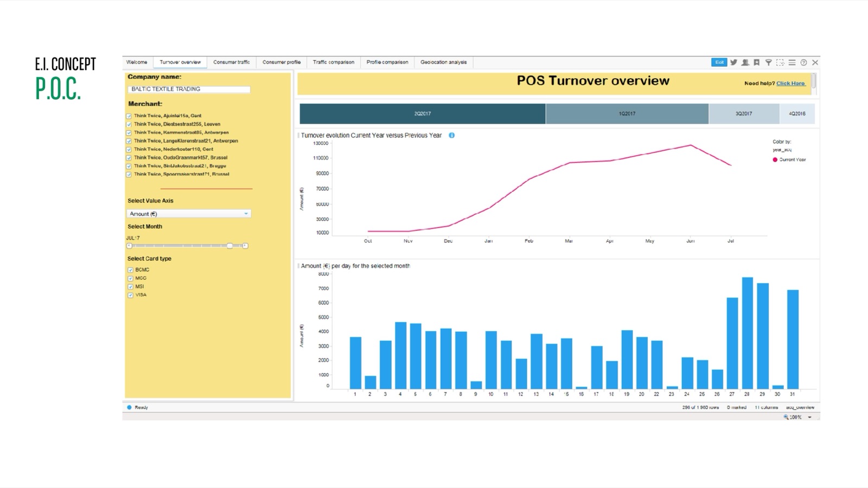Toggle the MSI card type checkbox
This screenshot has height=488, width=868.
(x=130, y=286)
